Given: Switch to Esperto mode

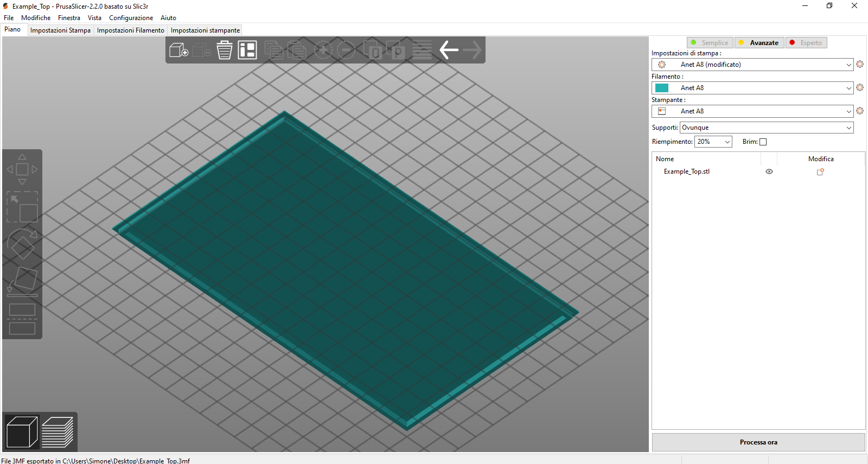Looking at the screenshot, I should click(806, 43).
